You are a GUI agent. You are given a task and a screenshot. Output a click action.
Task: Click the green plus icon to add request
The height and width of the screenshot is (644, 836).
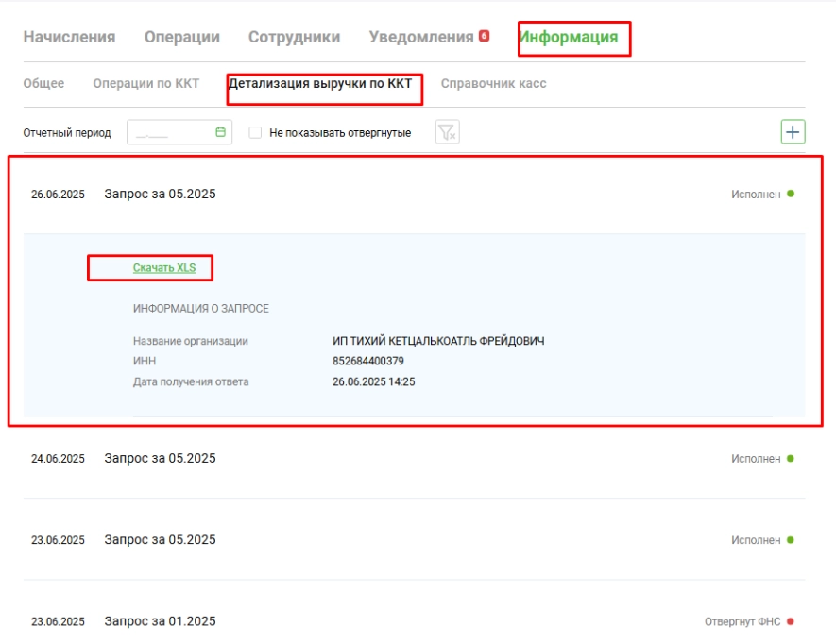pos(793,132)
